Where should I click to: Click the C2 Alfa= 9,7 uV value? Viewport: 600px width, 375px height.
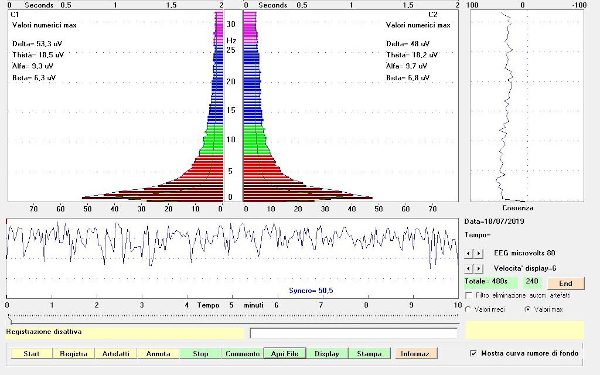pyautogui.click(x=407, y=66)
